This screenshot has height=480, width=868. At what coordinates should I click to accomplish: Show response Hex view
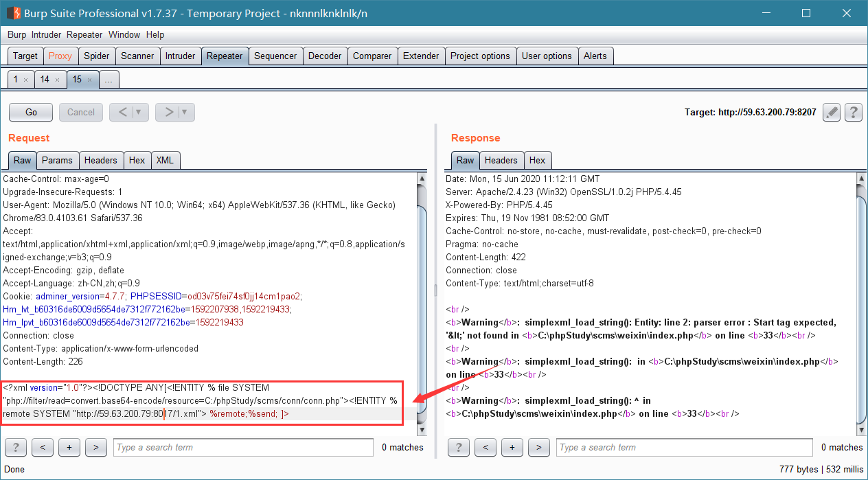[x=538, y=160]
